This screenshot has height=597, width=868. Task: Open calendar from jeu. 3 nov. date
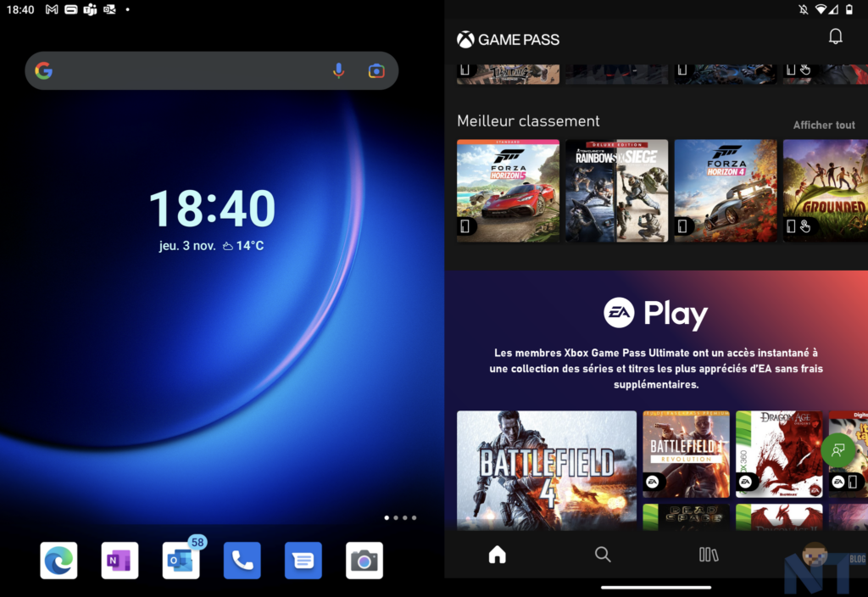coord(187,245)
